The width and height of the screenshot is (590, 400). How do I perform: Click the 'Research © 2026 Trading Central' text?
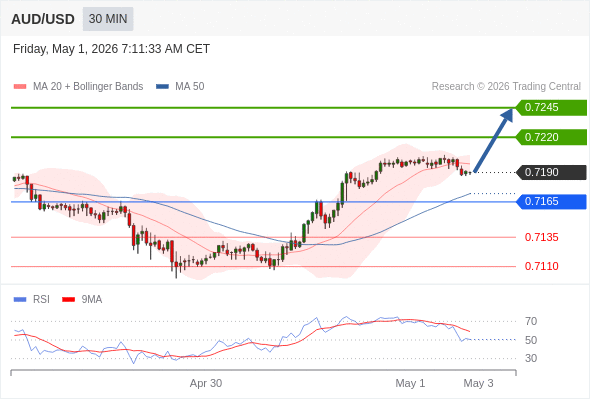pyautogui.click(x=506, y=87)
